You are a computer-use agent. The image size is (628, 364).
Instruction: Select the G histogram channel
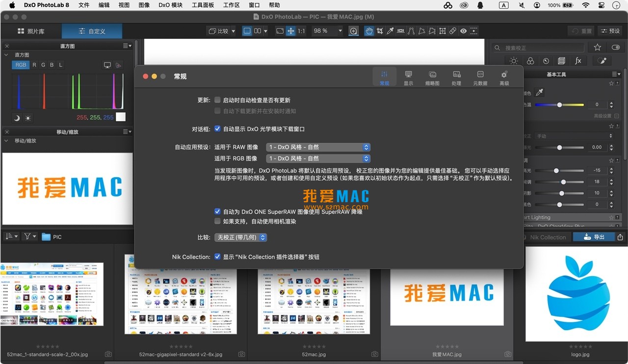pyautogui.click(x=43, y=65)
